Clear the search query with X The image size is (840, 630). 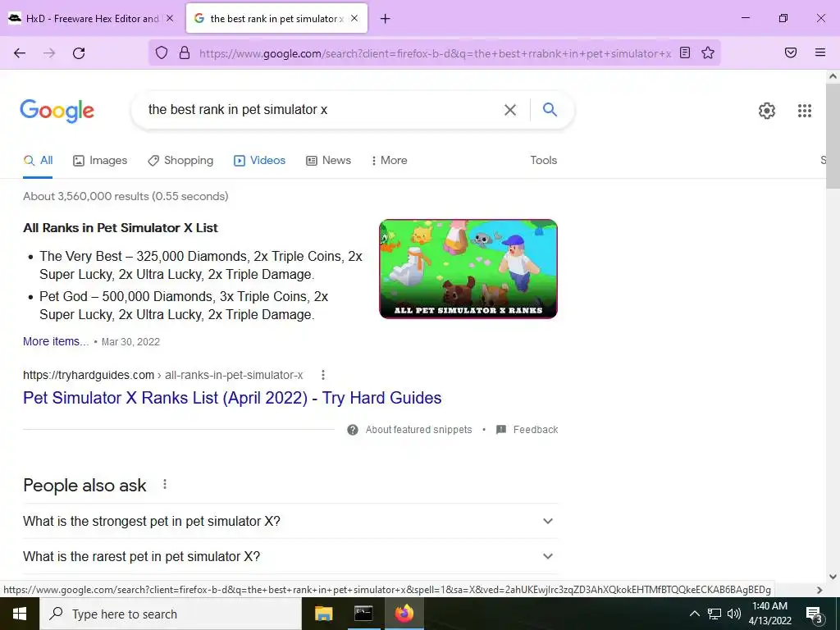point(510,110)
